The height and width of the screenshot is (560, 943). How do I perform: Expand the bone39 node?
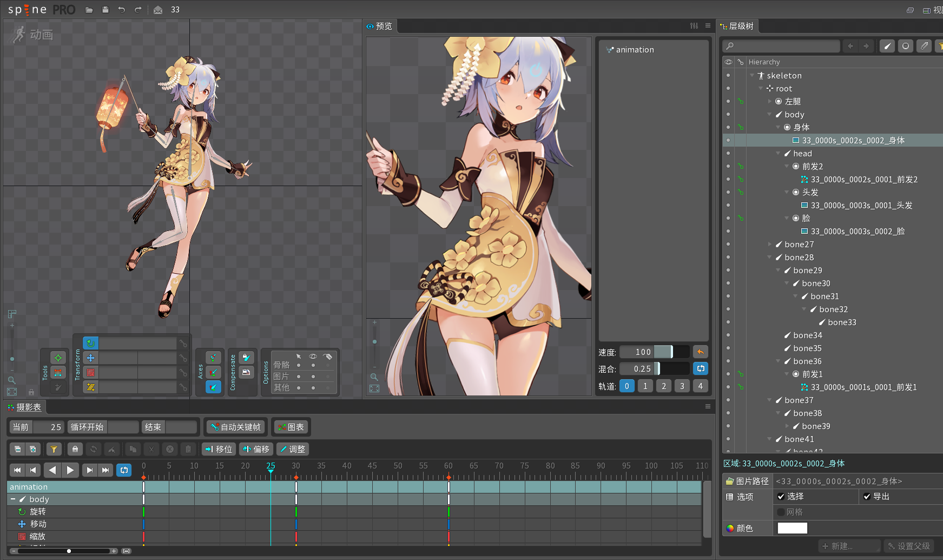click(x=787, y=426)
